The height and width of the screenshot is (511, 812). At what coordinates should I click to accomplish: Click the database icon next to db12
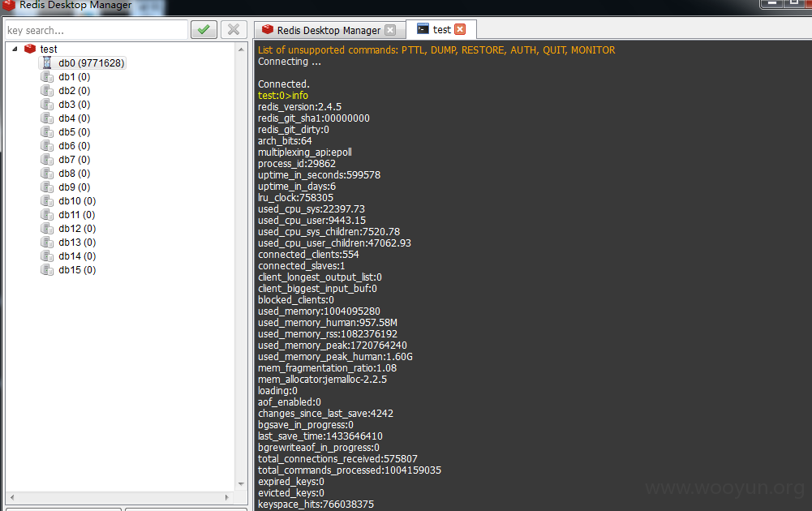pyautogui.click(x=47, y=228)
